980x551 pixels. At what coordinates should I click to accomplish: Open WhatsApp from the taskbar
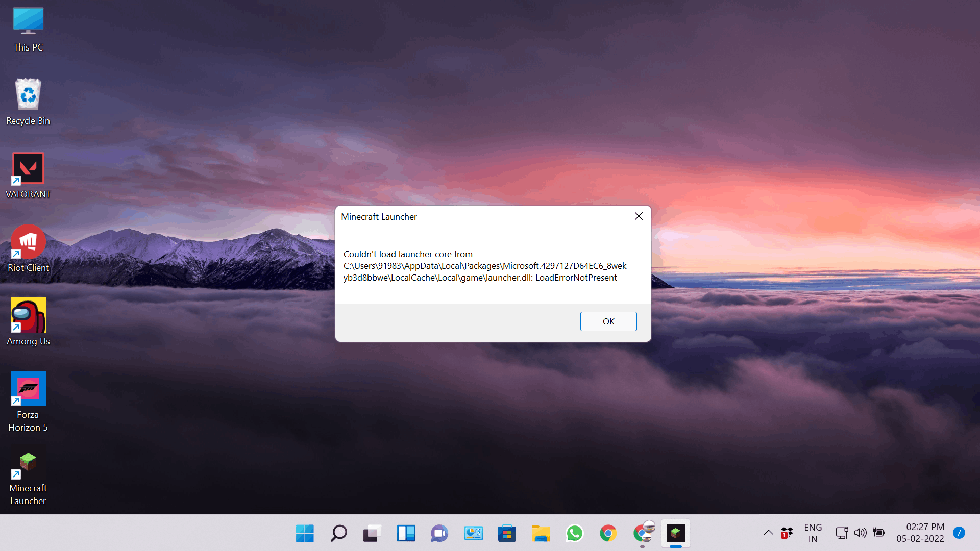574,533
